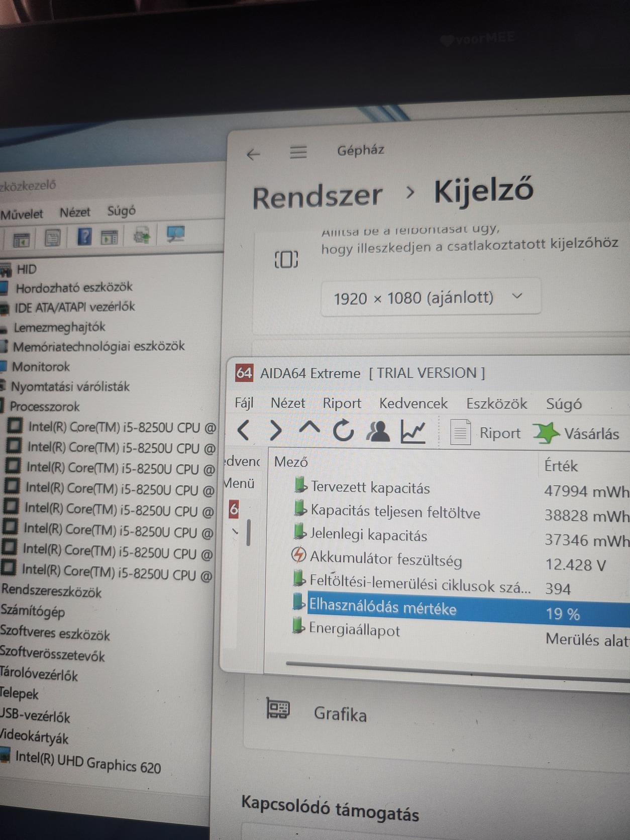Click the red 64 AIDA tree icon
The width and height of the screenshot is (630, 840).
point(234,509)
